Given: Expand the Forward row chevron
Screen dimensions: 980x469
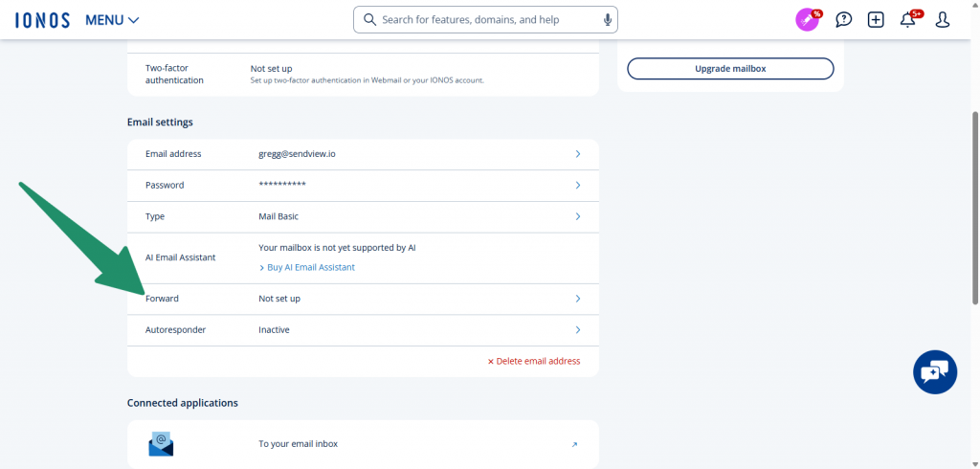Looking at the screenshot, I should tap(578, 299).
